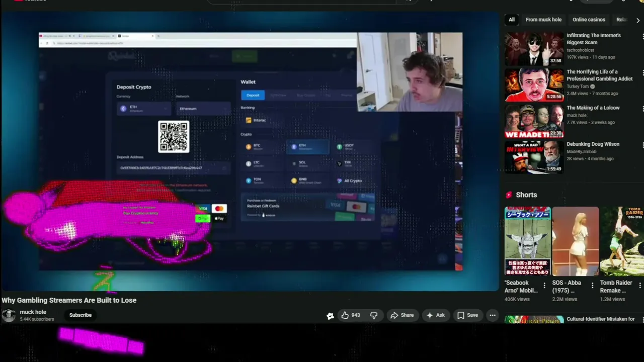Open the three-dot more actions menu below video

(x=493, y=315)
